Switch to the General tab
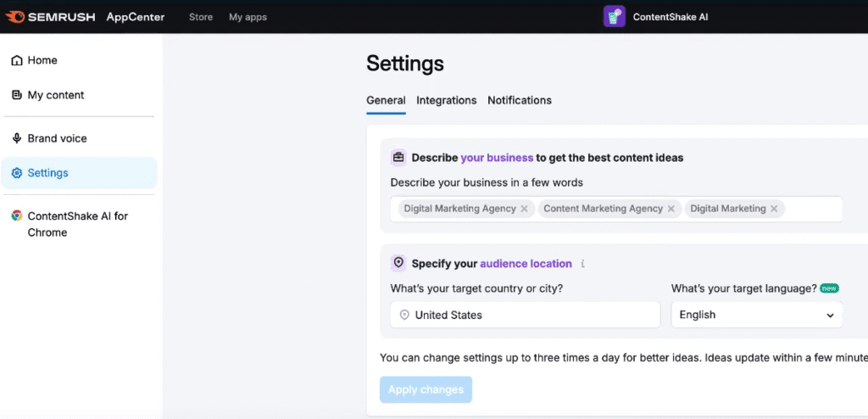Image resolution: width=868 pixels, height=419 pixels. [386, 100]
